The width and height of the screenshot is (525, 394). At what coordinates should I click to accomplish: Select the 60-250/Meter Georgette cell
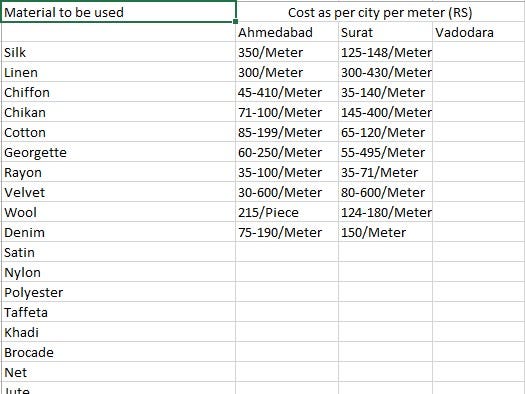[287, 152]
